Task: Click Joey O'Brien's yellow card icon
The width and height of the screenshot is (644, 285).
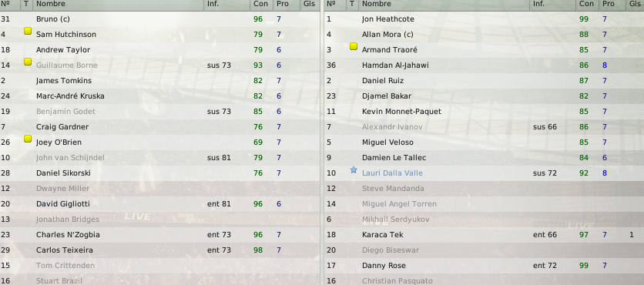Action: click(x=28, y=139)
